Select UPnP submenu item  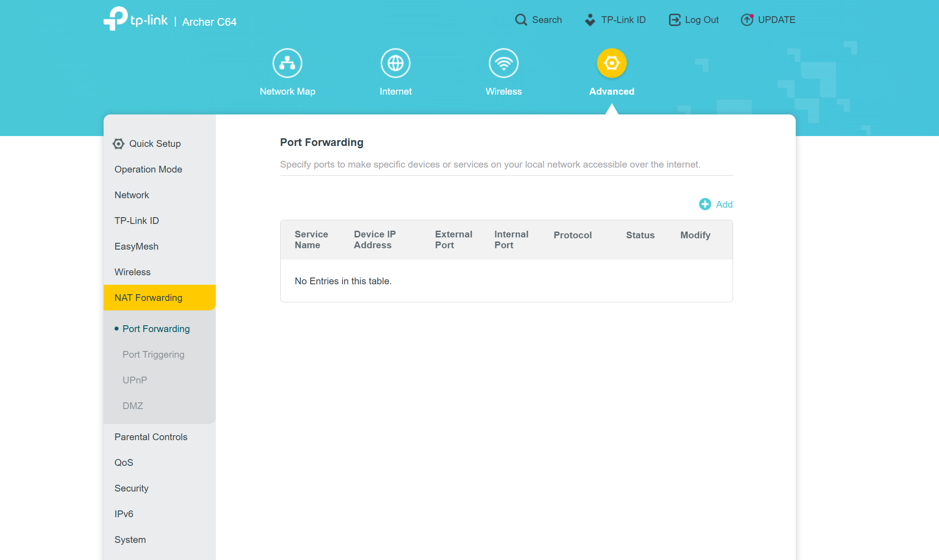click(135, 380)
